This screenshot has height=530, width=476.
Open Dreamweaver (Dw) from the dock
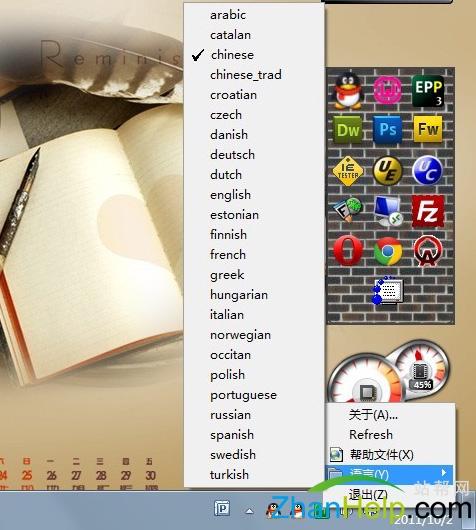[348, 129]
